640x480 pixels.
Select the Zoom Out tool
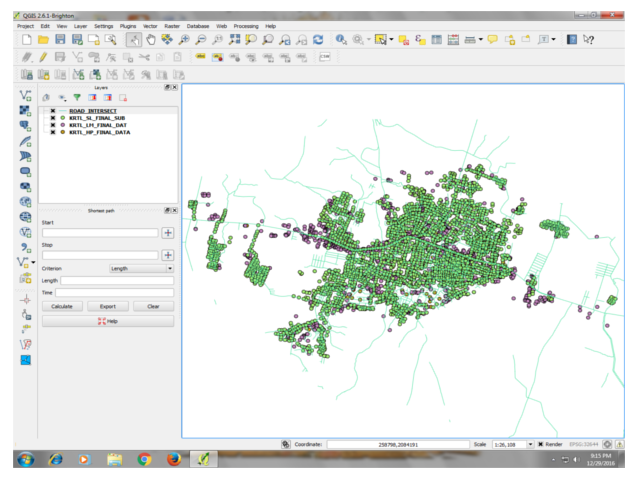coord(201,40)
